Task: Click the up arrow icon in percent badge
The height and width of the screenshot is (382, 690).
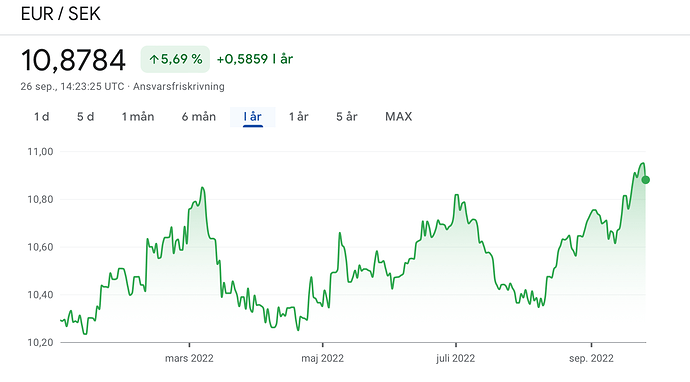Action: 154,59
